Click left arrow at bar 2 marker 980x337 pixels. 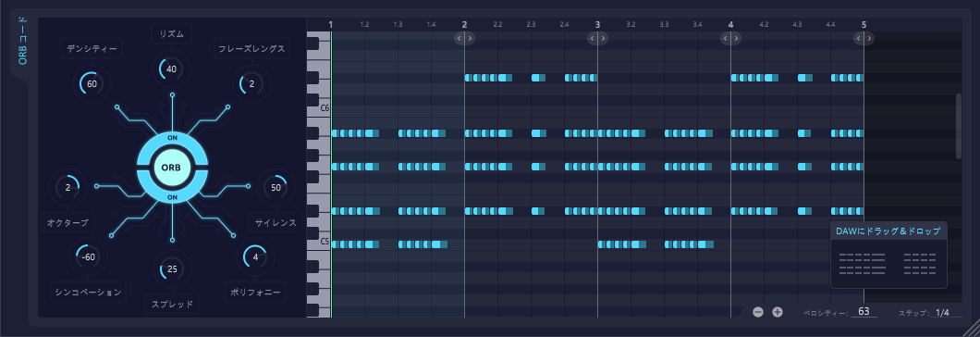point(459,39)
